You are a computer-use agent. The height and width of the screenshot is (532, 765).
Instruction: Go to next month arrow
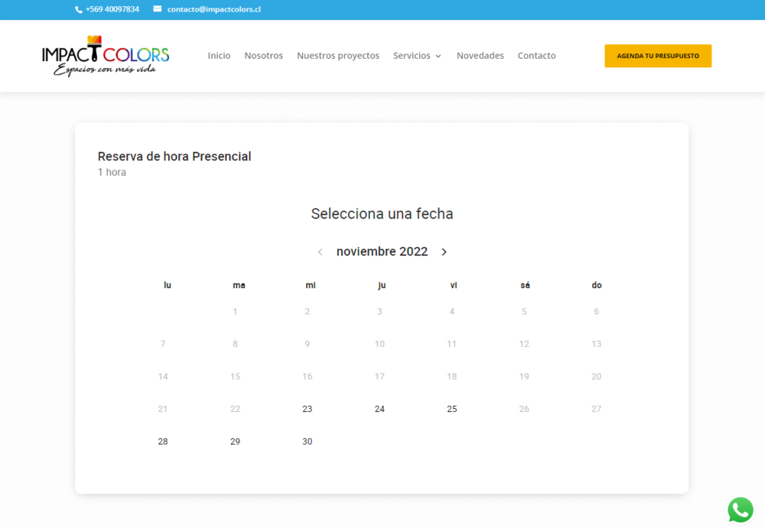point(444,252)
